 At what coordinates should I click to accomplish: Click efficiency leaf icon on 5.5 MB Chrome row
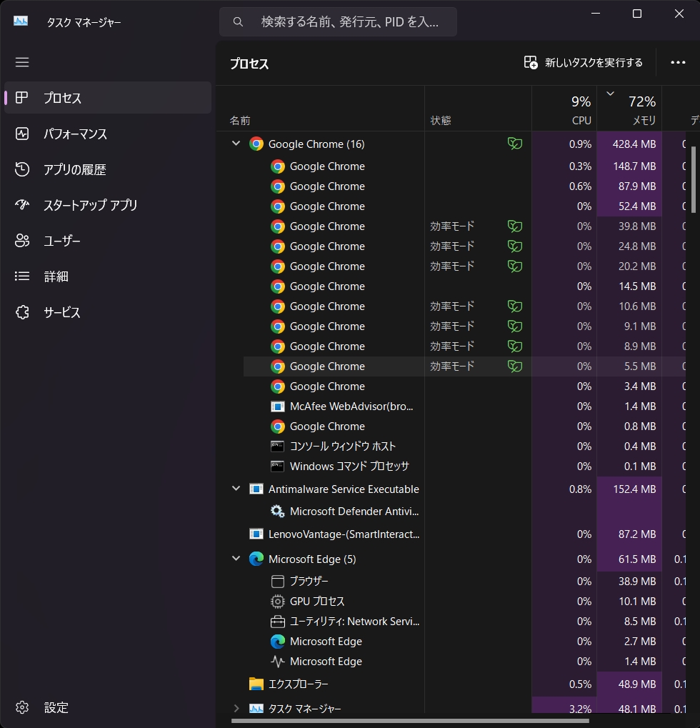click(515, 367)
